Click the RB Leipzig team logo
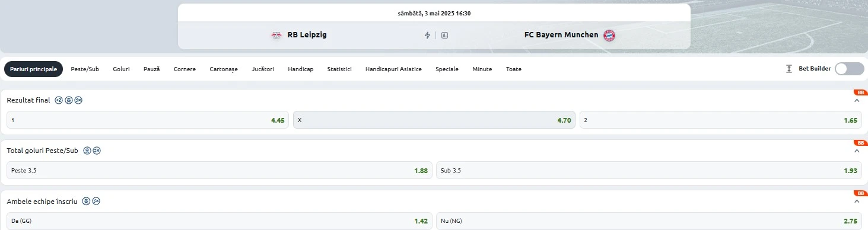 tap(276, 35)
